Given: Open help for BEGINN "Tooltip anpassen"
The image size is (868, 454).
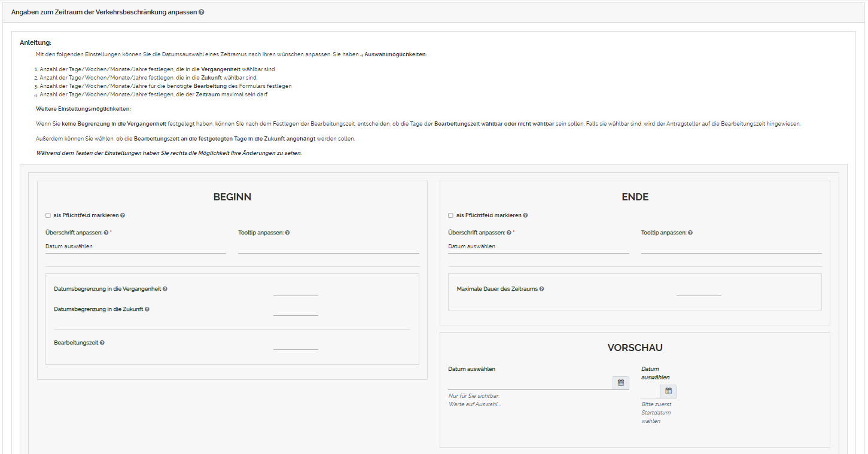Looking at the screenshot, I should coord(288,232).
